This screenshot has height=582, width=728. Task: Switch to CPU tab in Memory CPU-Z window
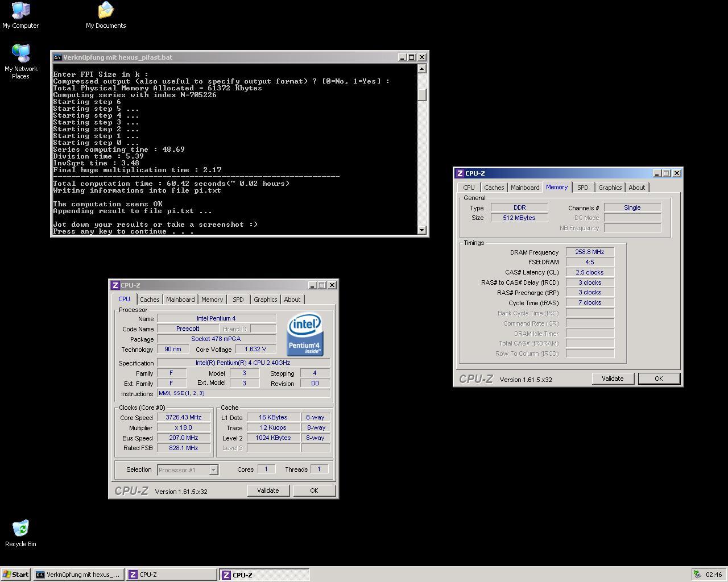click(469, 188)
